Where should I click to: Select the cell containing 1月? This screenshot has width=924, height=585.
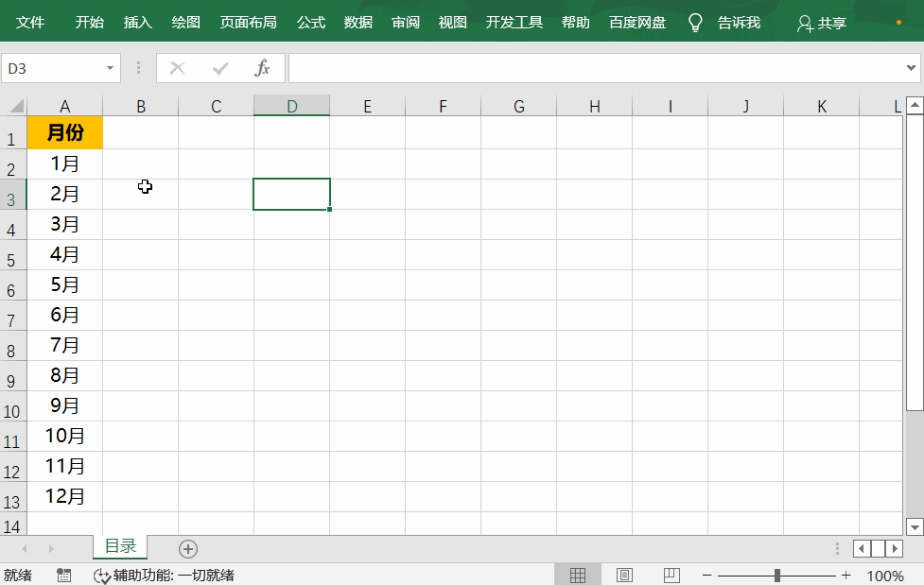(x=65, y=163)
